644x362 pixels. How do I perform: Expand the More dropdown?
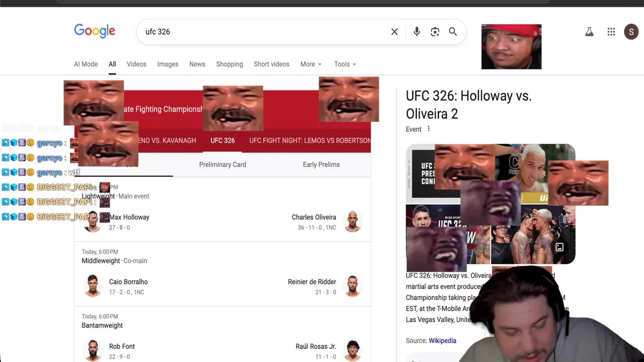pyautogui.click(x=311, y=64)
